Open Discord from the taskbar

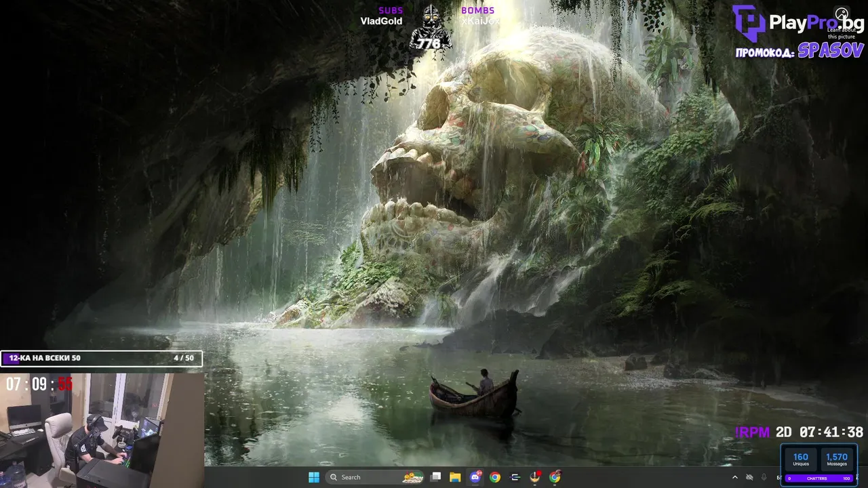click(475, 477)
